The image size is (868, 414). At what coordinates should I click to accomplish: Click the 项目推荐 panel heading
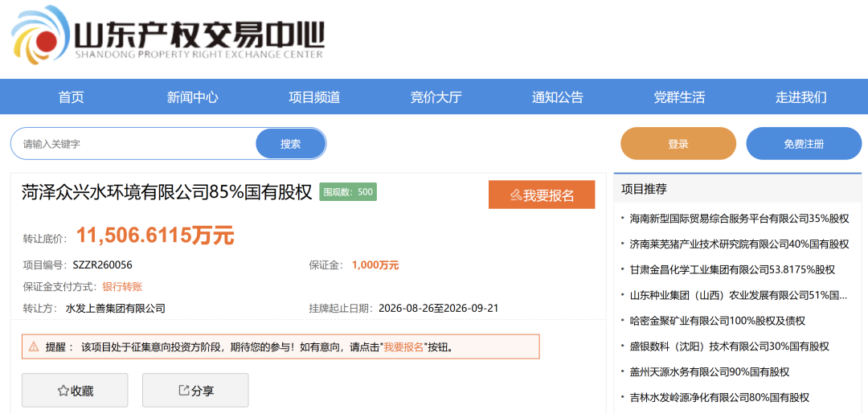[644, 189]
